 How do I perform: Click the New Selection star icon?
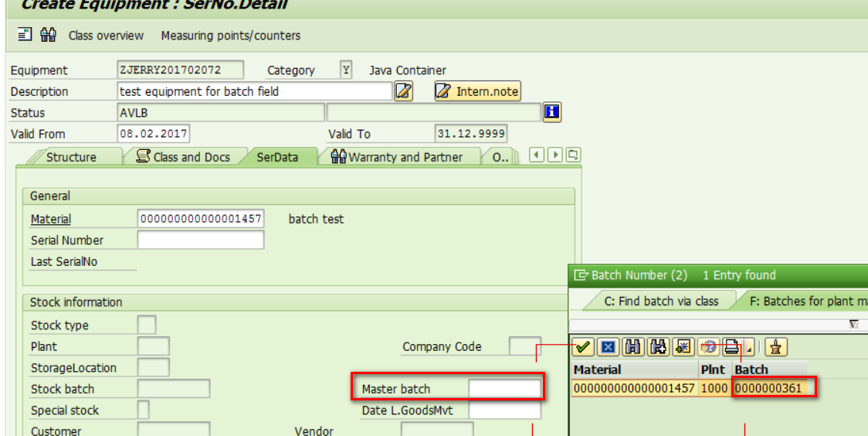click(683, 347)
